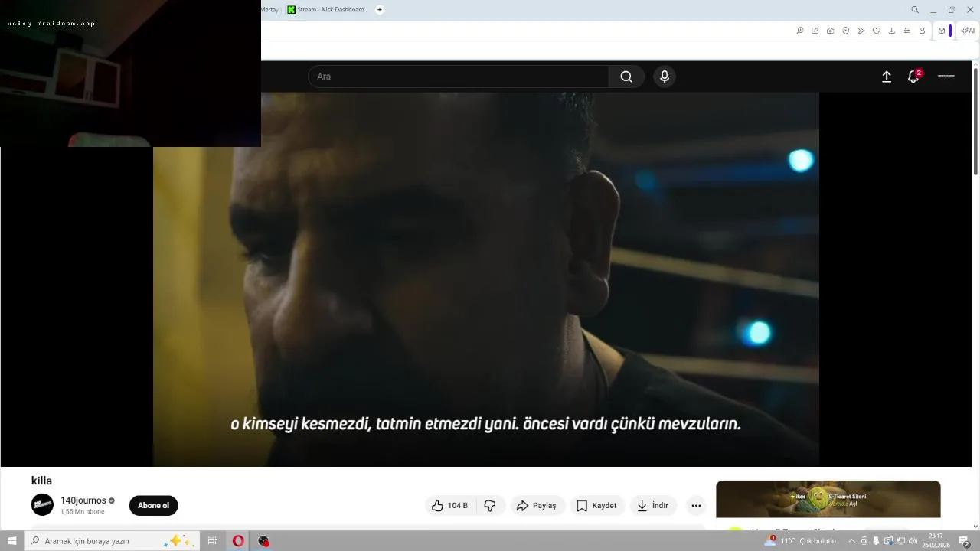Open the ad blocker shield icon
The height and width of the screenshot is (551, 980).
[x=846, y=31]
